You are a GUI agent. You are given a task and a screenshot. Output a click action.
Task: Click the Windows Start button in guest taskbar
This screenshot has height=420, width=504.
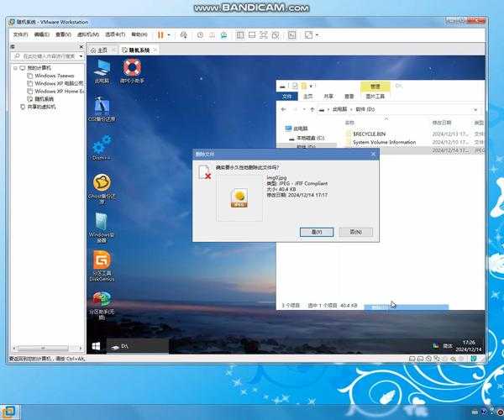(96, 345)
